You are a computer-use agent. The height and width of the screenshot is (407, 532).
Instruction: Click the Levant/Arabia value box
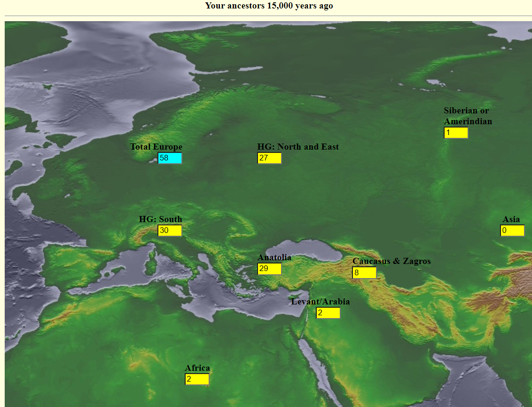click(x=328, y=313)
